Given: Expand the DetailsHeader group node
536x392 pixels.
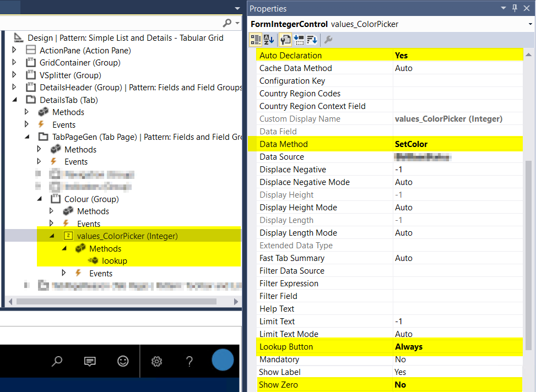Looking at the screenshot, I should pyautogui.click(x=14, y=87).
